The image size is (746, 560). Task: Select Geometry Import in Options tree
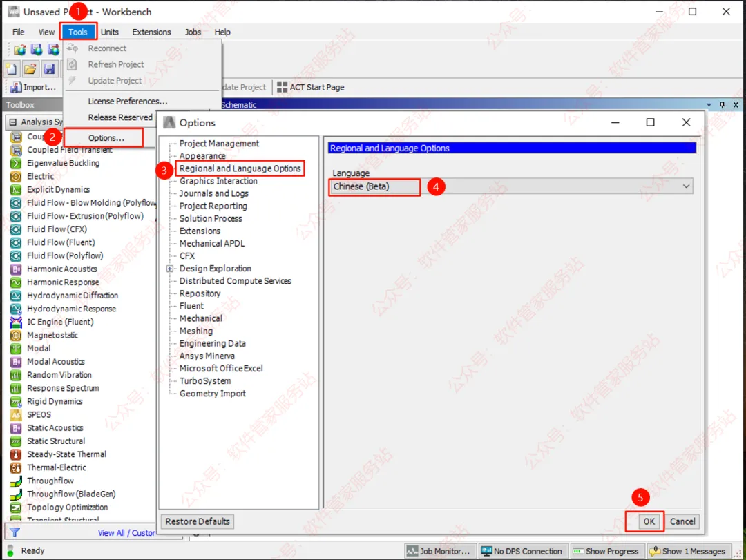point(213,394)
